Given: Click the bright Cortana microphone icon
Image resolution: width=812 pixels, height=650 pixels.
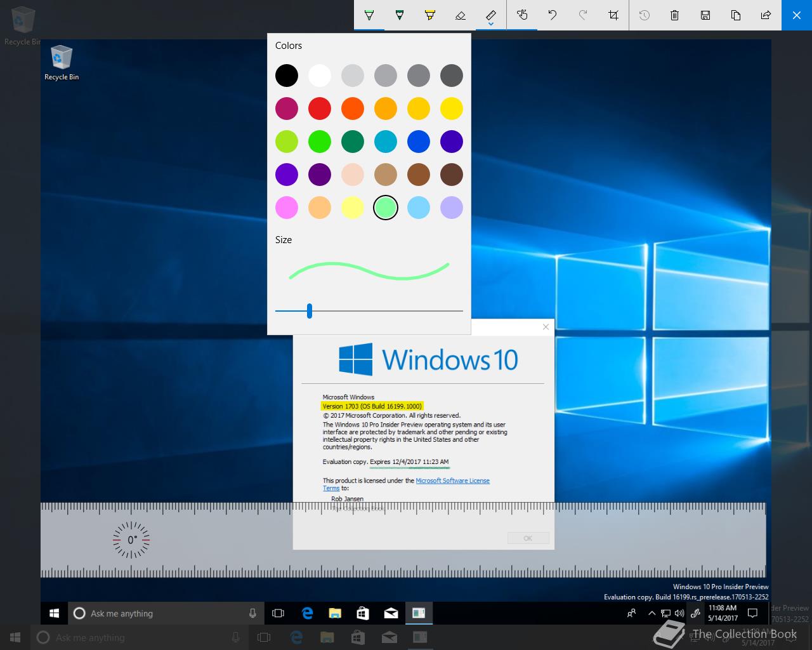Looking at the screenshot, I should [x=252, y=613].
